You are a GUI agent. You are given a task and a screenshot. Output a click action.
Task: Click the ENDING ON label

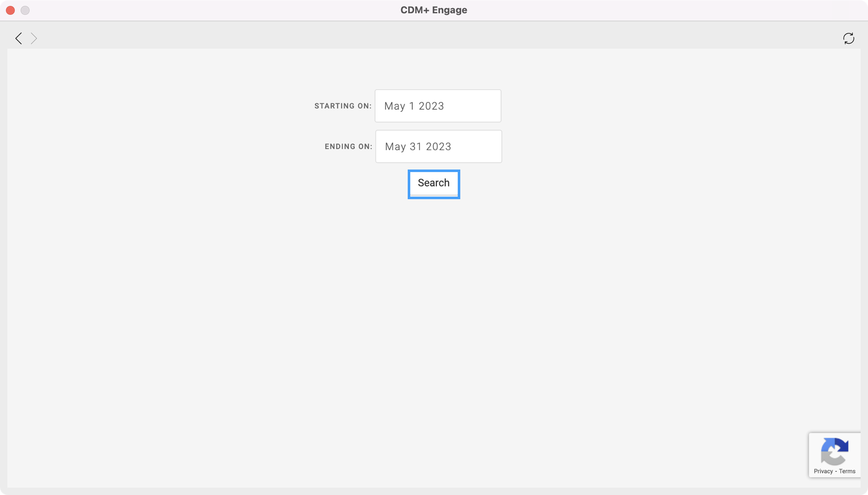click(x=348, y=147)
